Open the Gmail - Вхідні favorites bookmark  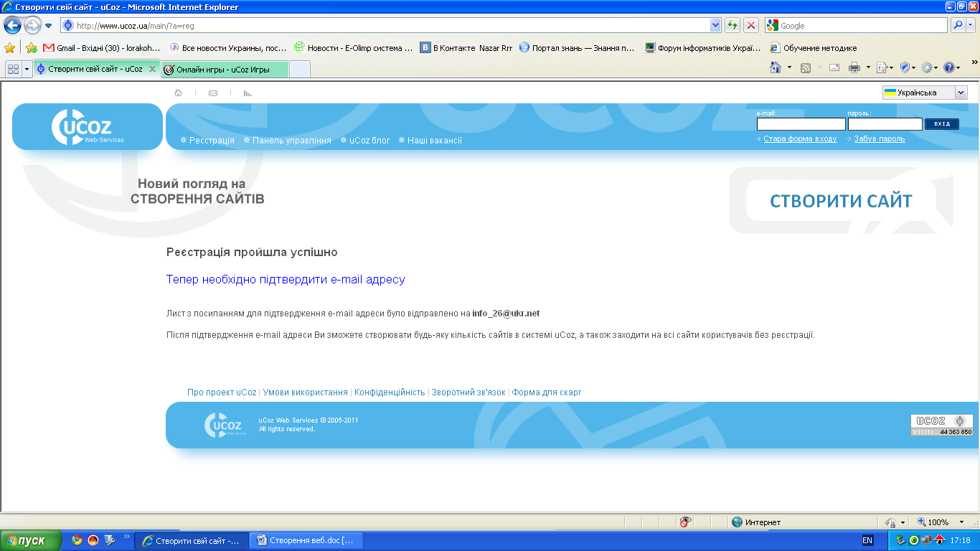click(102, 48)
